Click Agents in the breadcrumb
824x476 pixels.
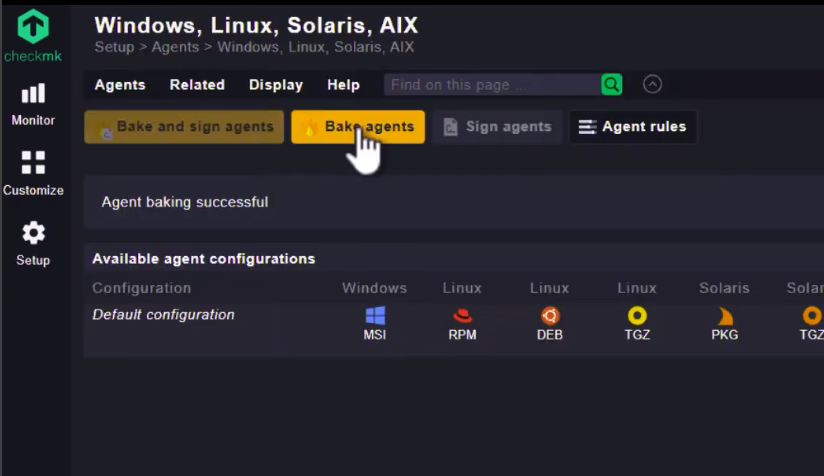[175, 47]
